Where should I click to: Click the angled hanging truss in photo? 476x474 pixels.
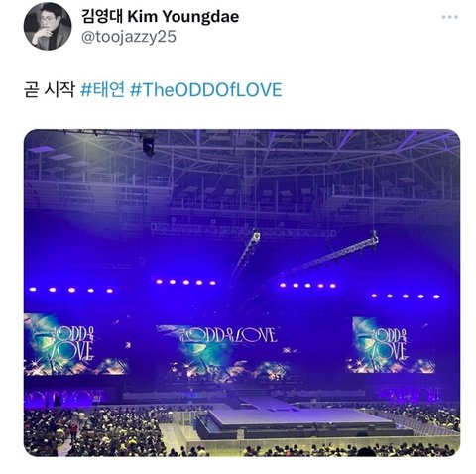click(334, 253)
